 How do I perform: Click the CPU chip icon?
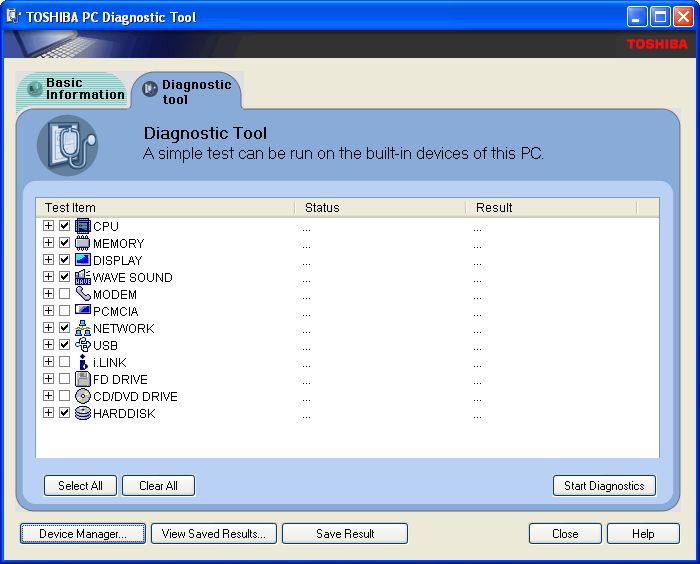pos(83,226)
